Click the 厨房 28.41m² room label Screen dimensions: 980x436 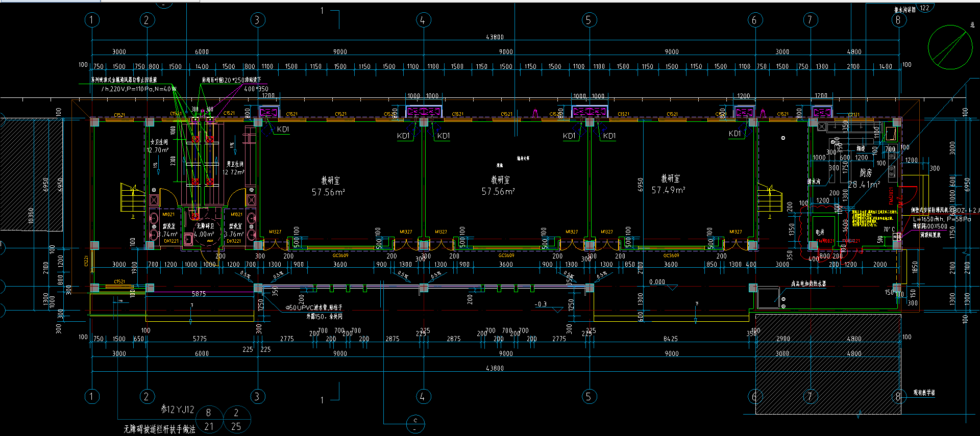click(865, 178)
